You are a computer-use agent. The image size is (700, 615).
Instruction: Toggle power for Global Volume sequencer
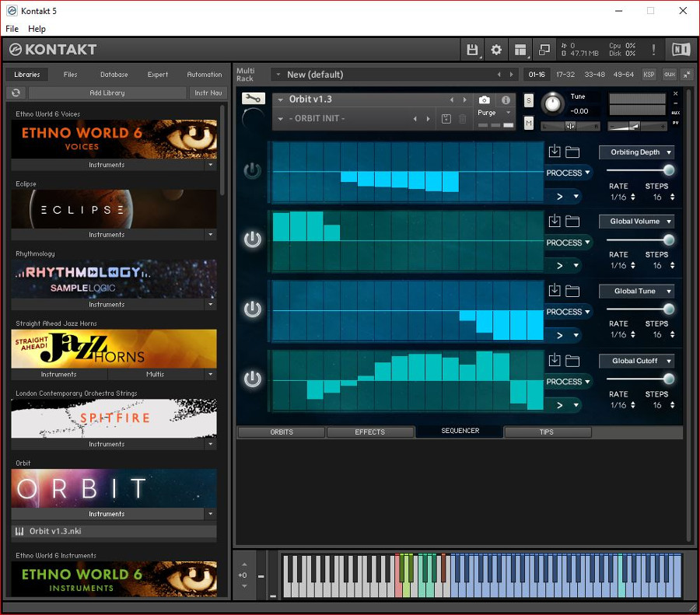(x=252, y=239)
